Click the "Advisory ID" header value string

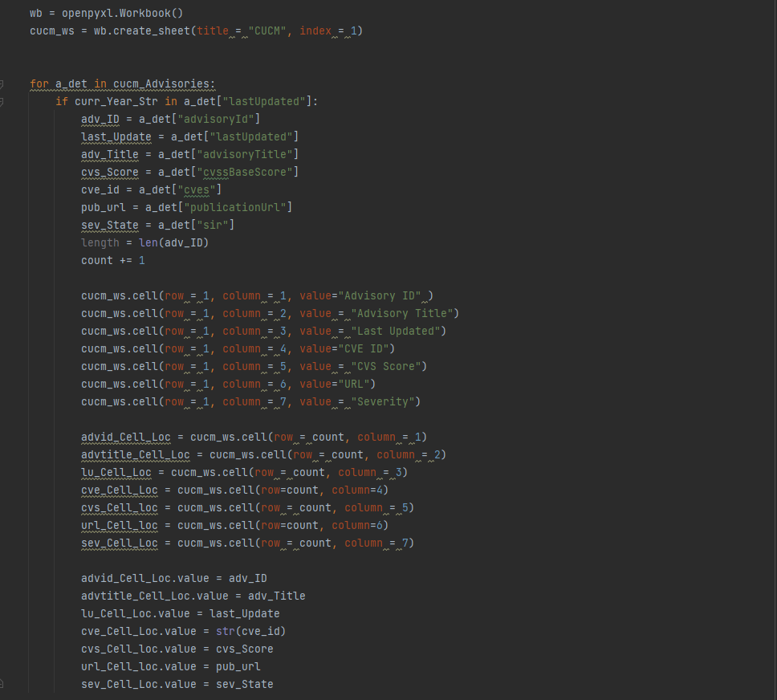pos(382,295)
